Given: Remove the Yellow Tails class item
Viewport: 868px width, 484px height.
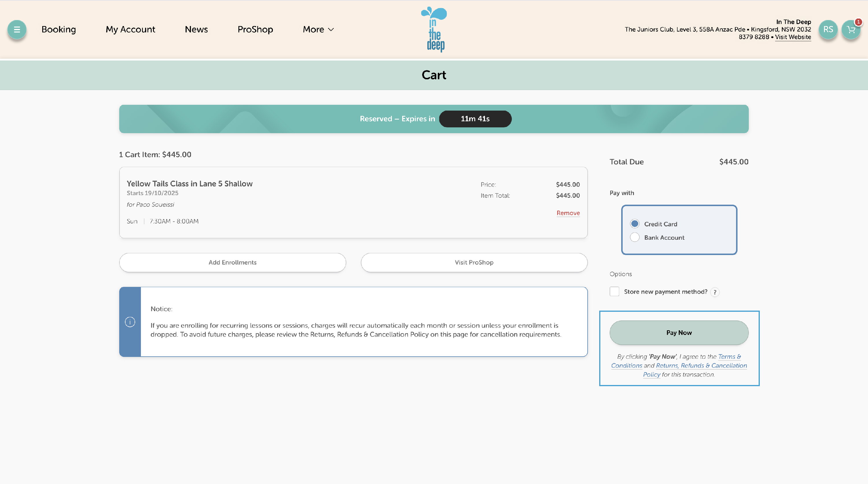Looking at the screenshot, I should pyautogui.click(x=568, y=213).
